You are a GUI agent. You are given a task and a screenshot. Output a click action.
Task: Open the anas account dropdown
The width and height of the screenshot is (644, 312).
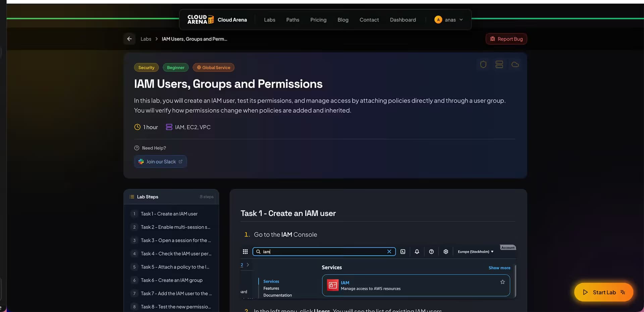click(449, 20)
